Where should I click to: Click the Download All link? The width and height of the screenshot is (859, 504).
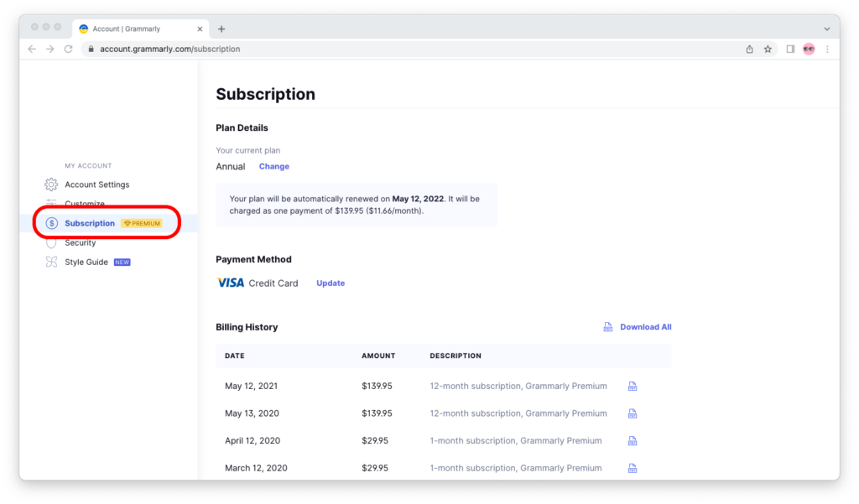[x=645, y=327]
